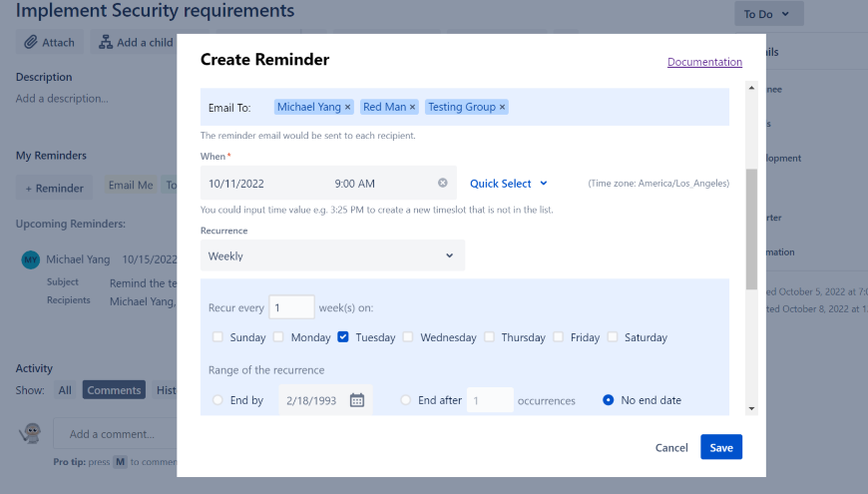Click the 10/11/2022 date field
Image resolution: width=868 pixels, height=494 pixels.
(x=259, y=184)
